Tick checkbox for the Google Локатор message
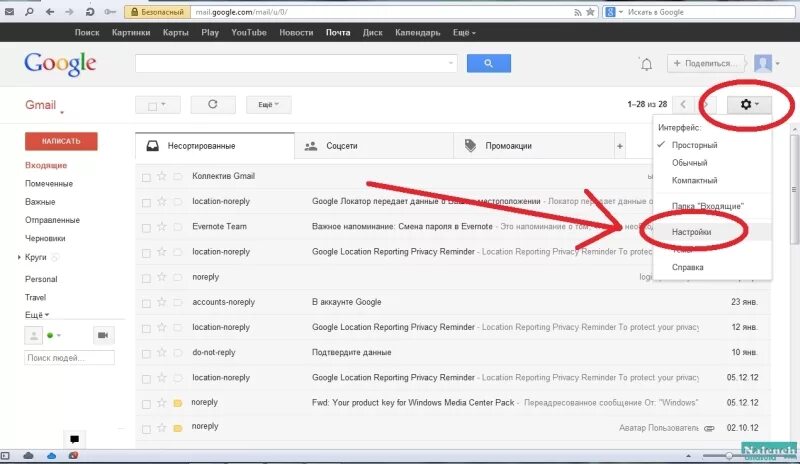 pos(146,202)
